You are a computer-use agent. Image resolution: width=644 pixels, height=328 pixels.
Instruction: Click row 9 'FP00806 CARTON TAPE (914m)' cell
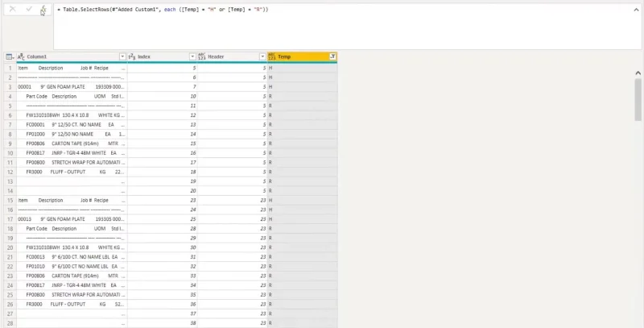point(72,143)
